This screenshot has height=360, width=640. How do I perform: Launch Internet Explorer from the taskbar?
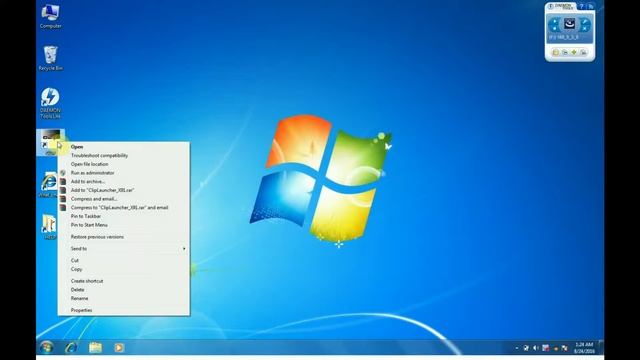[71, 347]
